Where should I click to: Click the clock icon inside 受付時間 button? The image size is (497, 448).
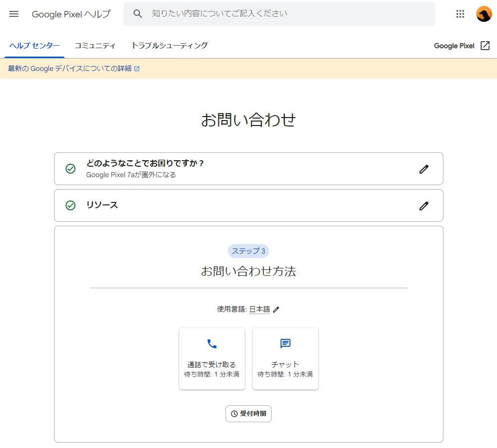coord(233,413)
